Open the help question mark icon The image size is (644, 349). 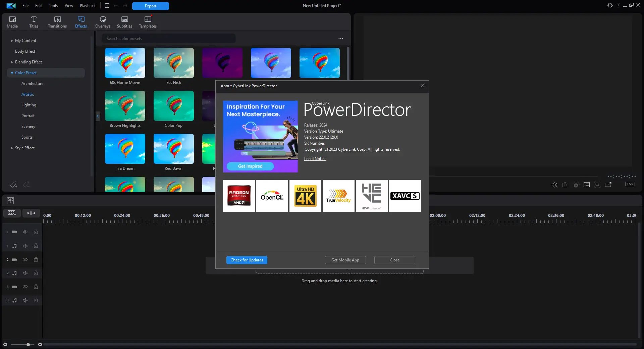(618, 5)
